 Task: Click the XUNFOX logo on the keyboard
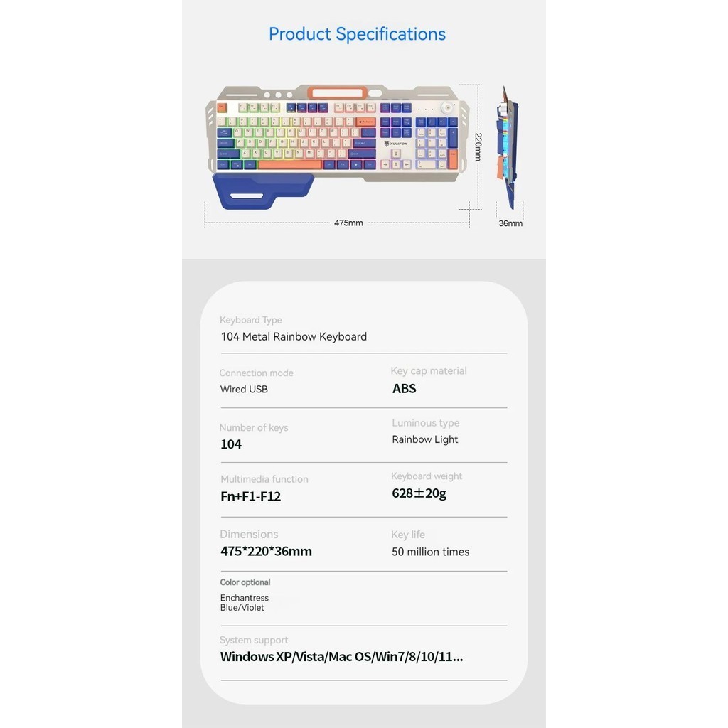(x=395, y=144)
